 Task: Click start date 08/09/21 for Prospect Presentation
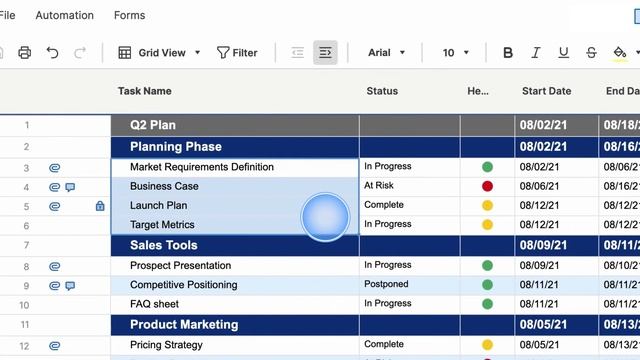coord(557,266)
